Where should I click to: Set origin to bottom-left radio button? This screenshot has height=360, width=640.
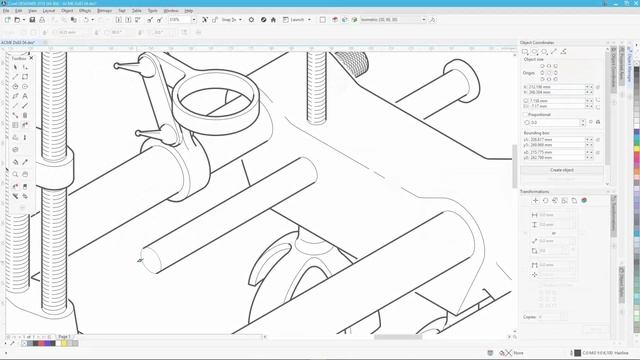(x=542, y=79)
